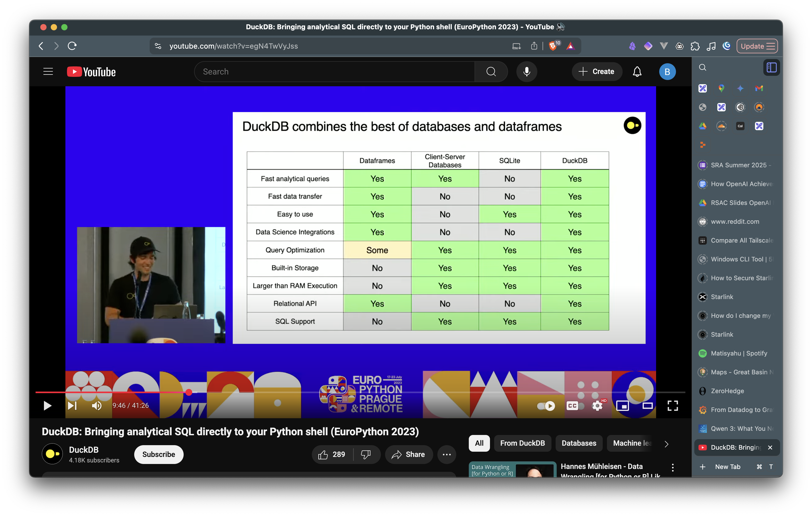Play the paused video
812x516 pixels.
pos(47,405)
